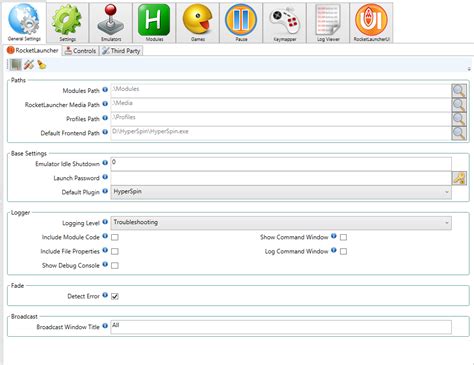Screen dimensions: 474x365
Task: Enable Show Command Window checkbox
Action: 343,237
